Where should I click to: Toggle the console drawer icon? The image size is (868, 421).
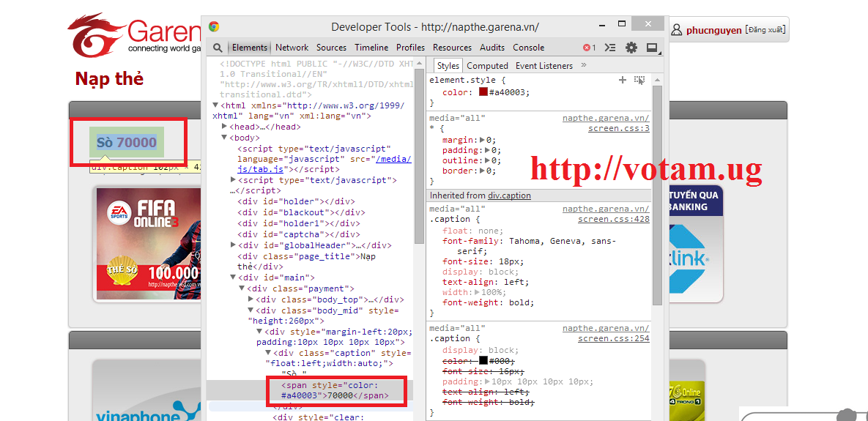point(610,48)
